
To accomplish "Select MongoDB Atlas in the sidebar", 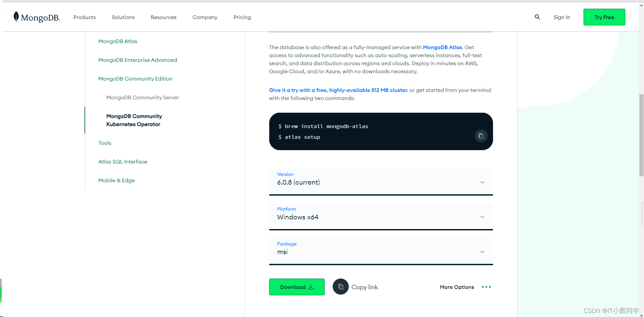I will (x=118, y=41).
